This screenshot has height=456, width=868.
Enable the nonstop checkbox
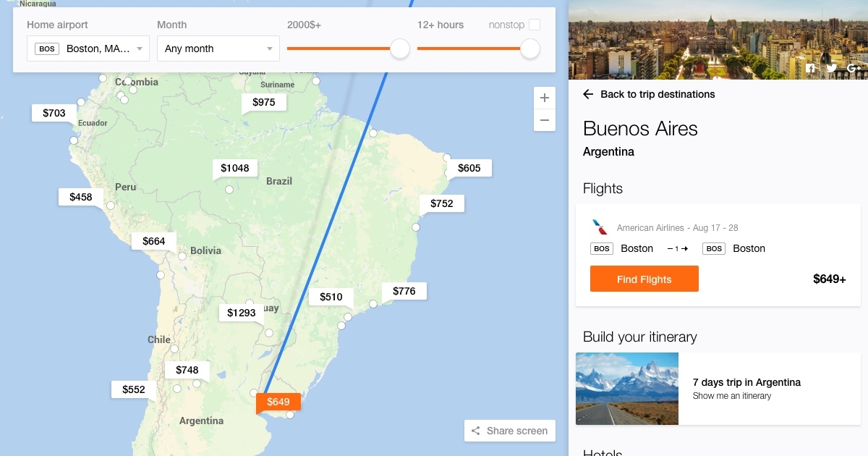[x=535, y=25]
